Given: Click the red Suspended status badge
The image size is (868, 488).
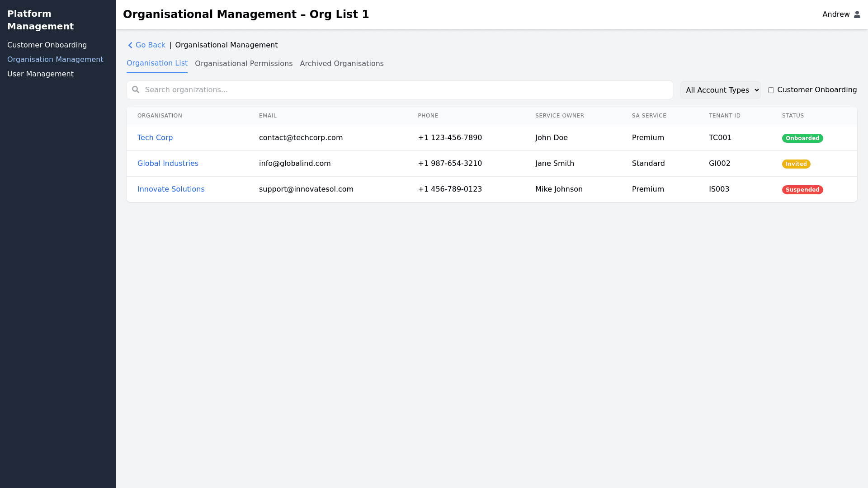Looking at the screenshot, I should (x=802, y=190).
